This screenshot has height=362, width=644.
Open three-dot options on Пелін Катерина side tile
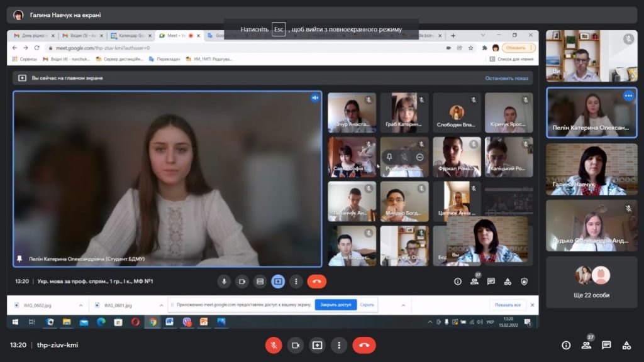pyautogui.click(x=628, y=96)
